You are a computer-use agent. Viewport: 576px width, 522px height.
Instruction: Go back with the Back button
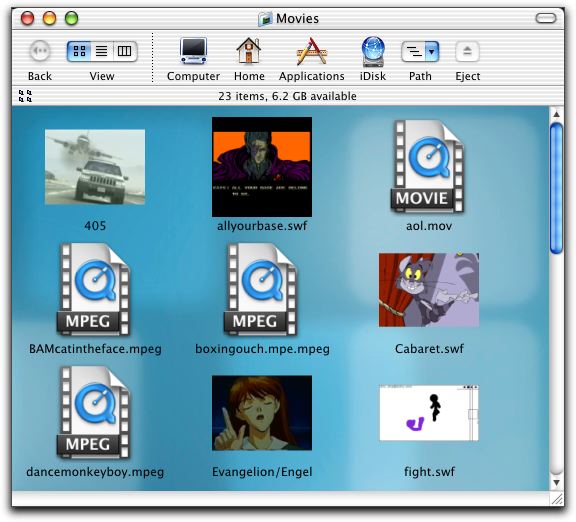tap(40, 51)
